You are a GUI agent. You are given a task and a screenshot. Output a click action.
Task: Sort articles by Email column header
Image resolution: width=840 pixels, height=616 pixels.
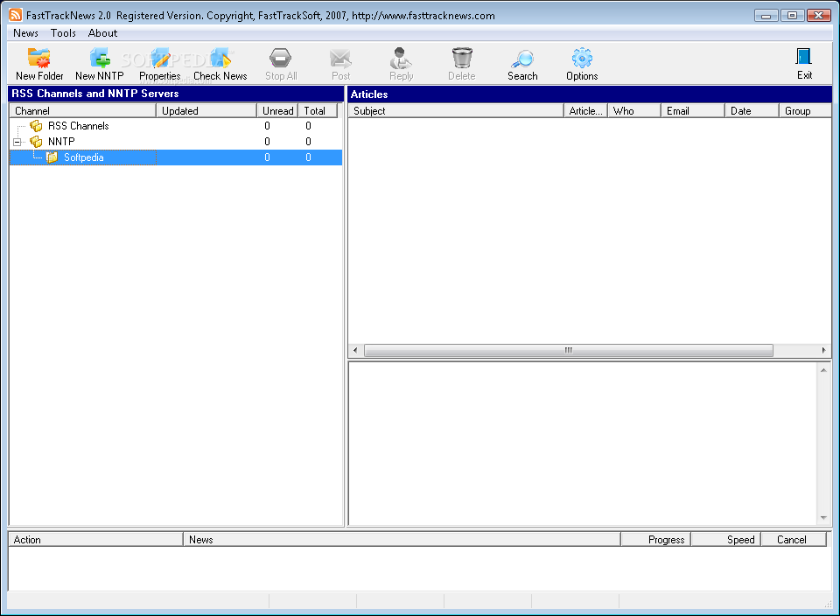[693, 111]
